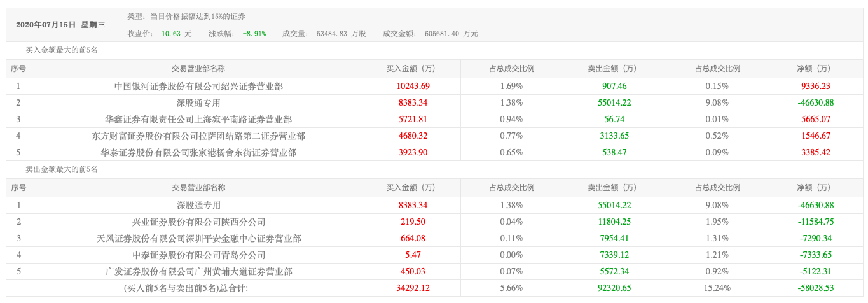Click the total buy amount 34292.12
The height and width of the screenshot is (303, 868).
pos(413,288)
